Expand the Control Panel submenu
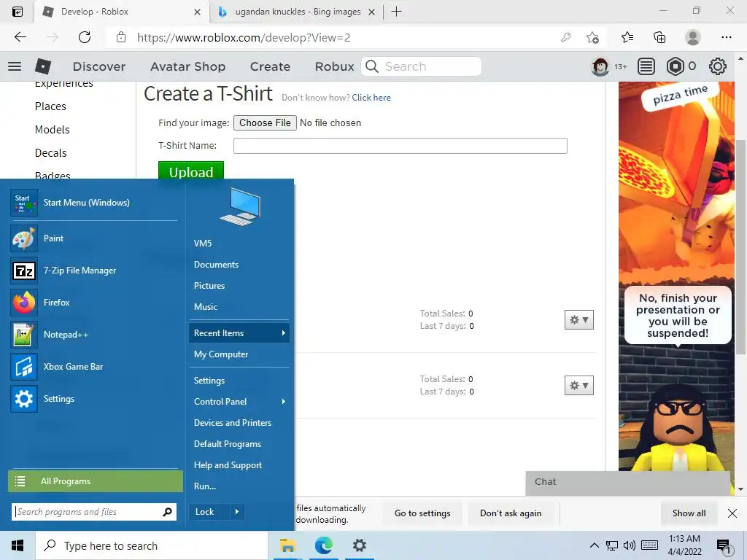 [239, 402]
